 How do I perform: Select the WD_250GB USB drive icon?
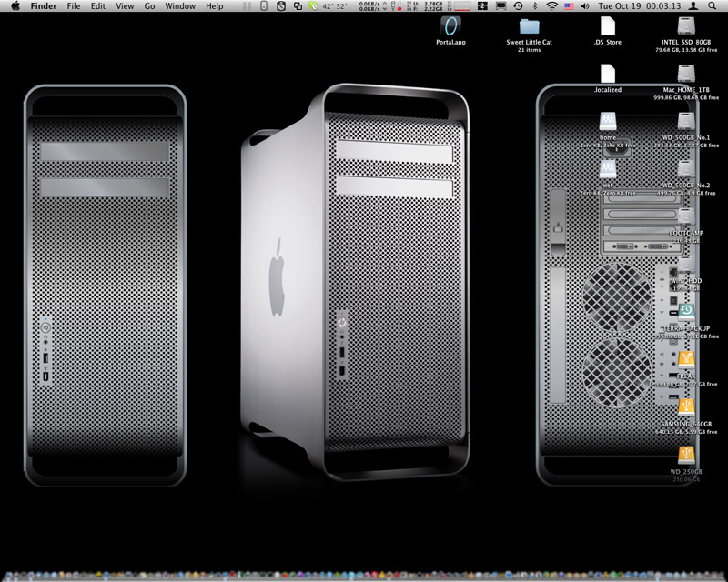point(686,457)
